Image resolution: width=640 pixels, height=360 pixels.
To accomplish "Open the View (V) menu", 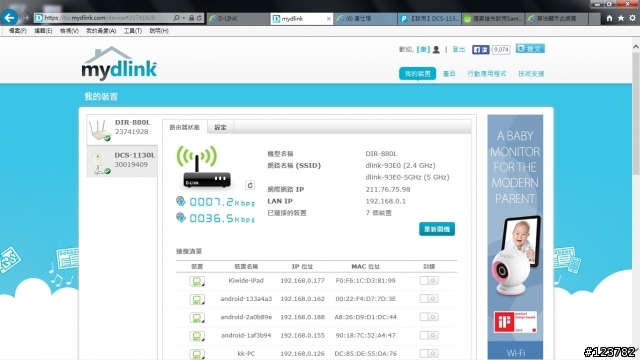I will coord(69,31).
